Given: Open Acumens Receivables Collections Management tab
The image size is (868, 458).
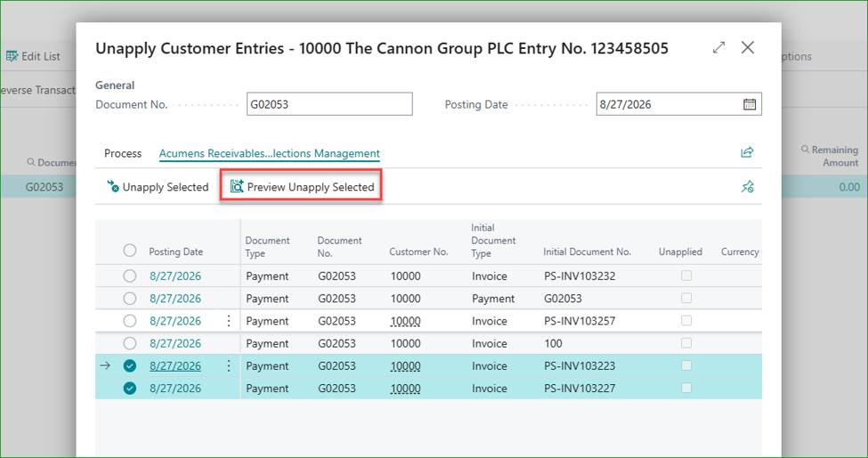Looking at the screenshot, I should 269,153.
